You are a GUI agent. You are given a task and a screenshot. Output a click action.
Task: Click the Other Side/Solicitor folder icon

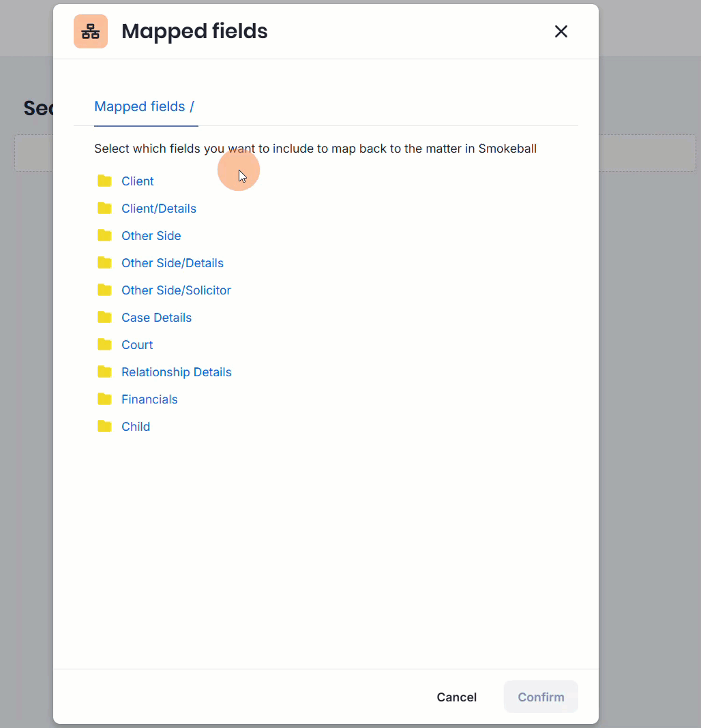click(104, 290)
